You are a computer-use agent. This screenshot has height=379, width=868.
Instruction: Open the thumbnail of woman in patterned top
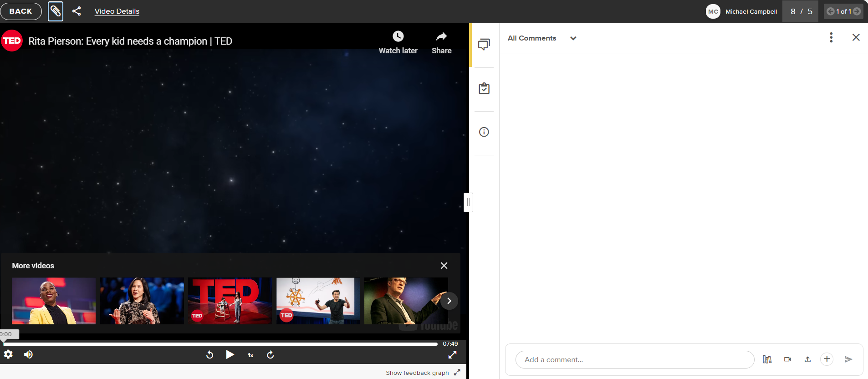(x=142, y=301)
